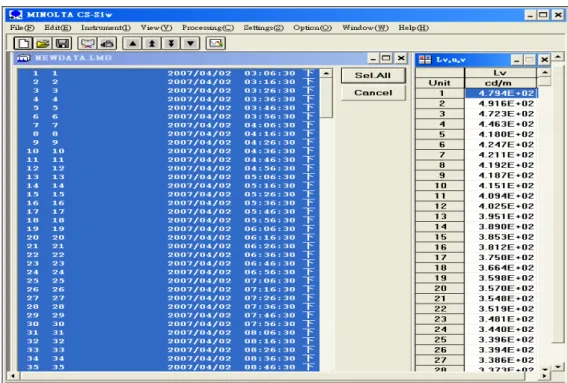The height and width of the screenshot is (383, 568).
Task: Select data row 28 at 07:36:30
Action: click(x=168, y=307)
